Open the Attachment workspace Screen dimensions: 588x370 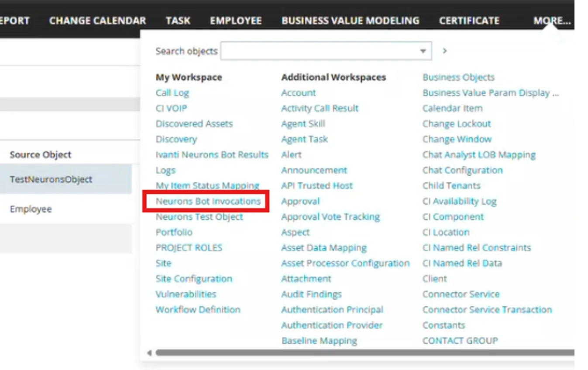[x=306, y=278]
